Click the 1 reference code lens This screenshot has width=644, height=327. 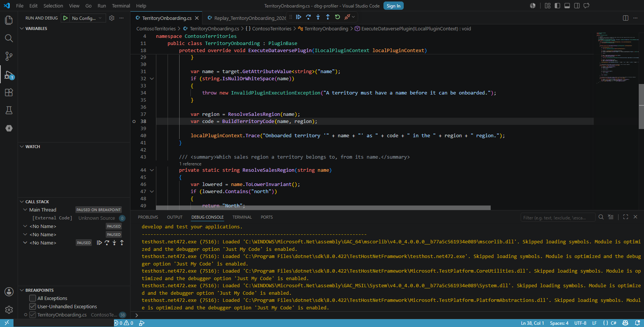(190, 164)
